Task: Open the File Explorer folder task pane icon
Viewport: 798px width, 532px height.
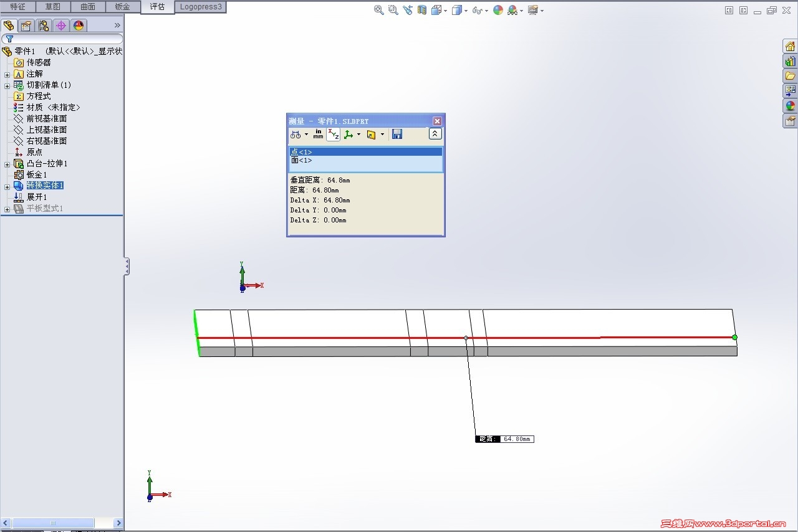Action: point(791,76)
